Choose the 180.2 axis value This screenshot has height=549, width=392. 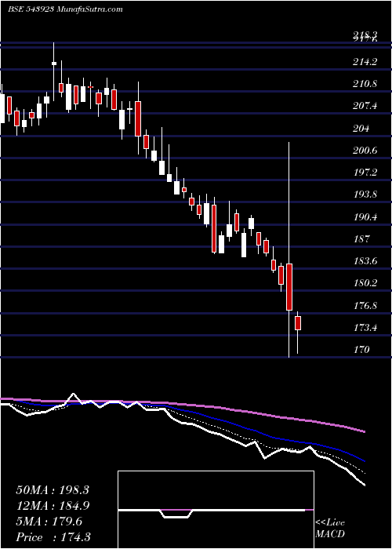[365, 283]
